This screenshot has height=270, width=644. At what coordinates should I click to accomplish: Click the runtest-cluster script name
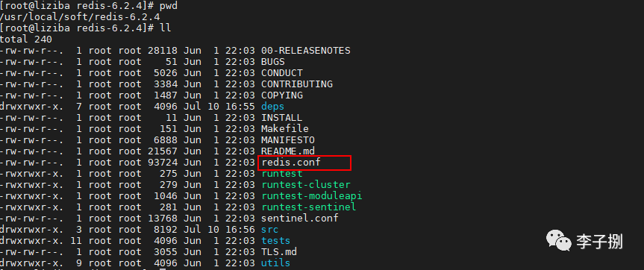(x=306, y=185)
